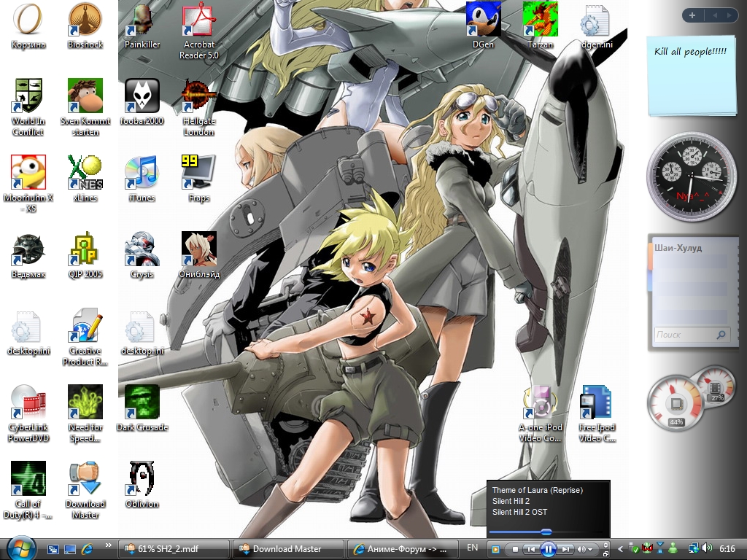Open the Корзина recycle bin icon
747x560 pixels.
click(28, 26)
